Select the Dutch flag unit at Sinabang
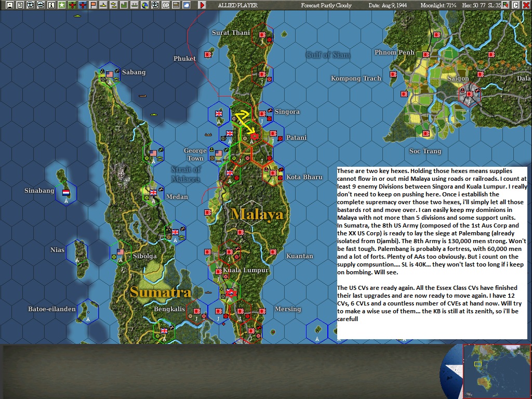The image size is (532, 399). click(66, 193)
